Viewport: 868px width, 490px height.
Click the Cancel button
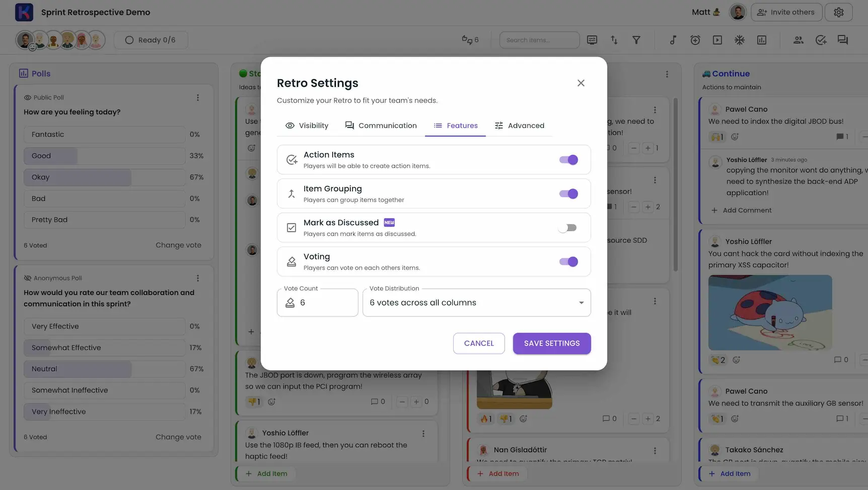479,343
